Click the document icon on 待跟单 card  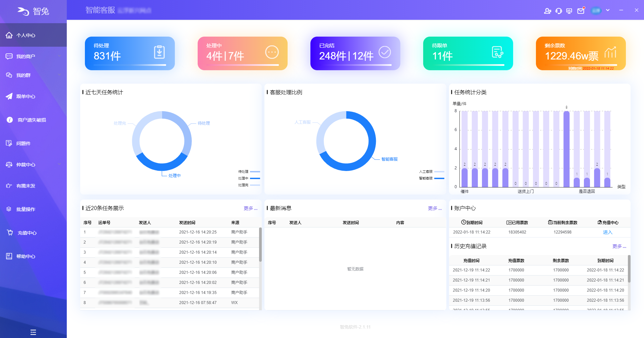(497, 52)
